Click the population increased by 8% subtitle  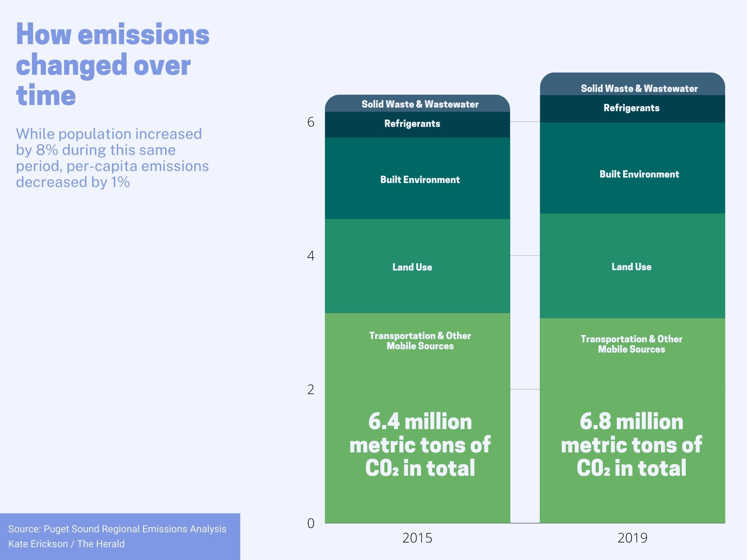112,158
